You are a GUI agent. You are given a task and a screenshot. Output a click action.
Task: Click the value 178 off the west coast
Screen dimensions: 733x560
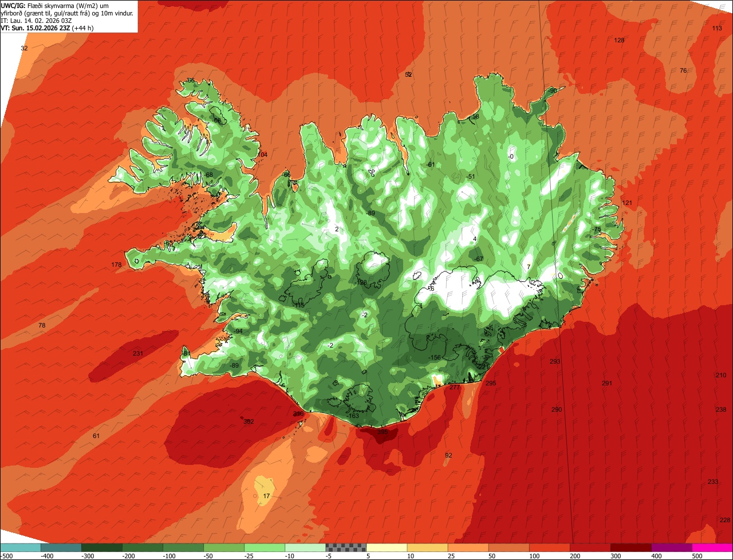point(116,265)
